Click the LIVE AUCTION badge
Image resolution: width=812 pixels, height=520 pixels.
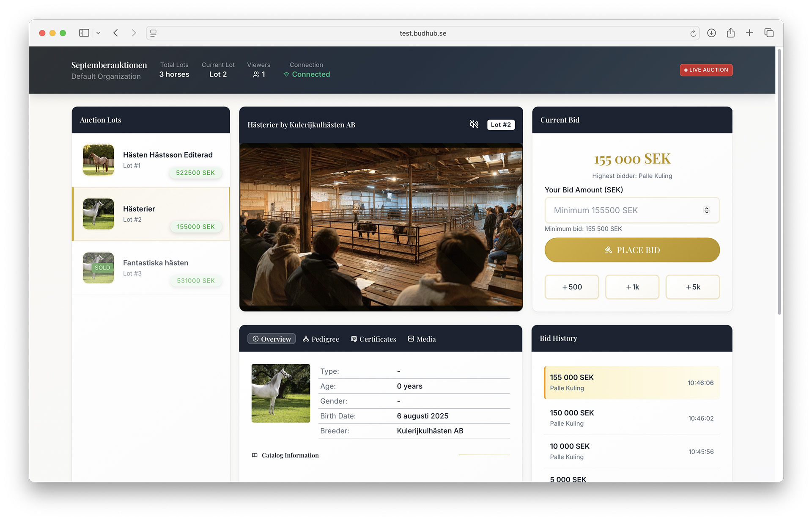(x=706, y=70)
